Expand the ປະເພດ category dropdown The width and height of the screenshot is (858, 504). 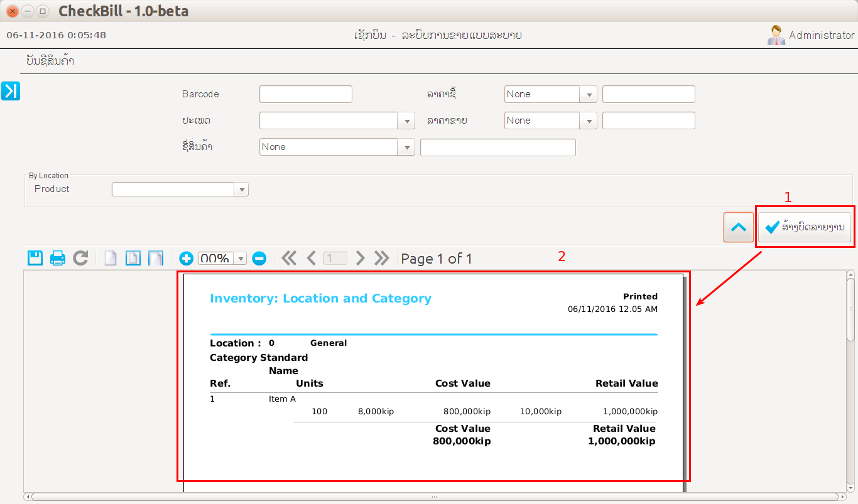[407, 121]
